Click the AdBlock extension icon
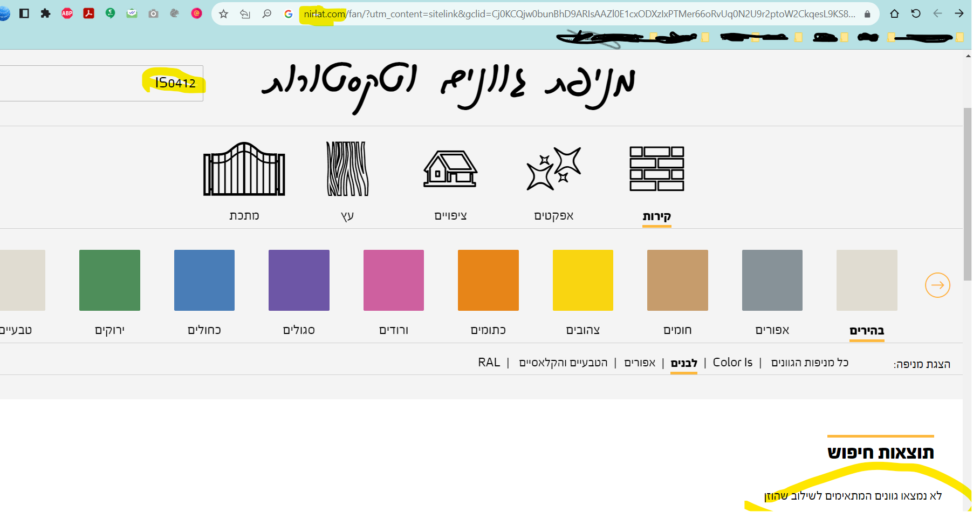This screenshot has width=980, height=532. [x=67, y=13]
